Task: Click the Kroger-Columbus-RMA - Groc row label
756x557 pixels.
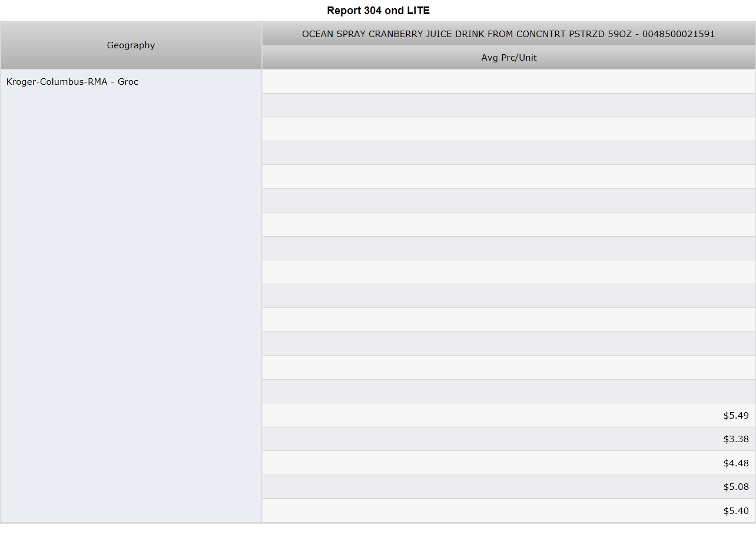Action: 72,82
